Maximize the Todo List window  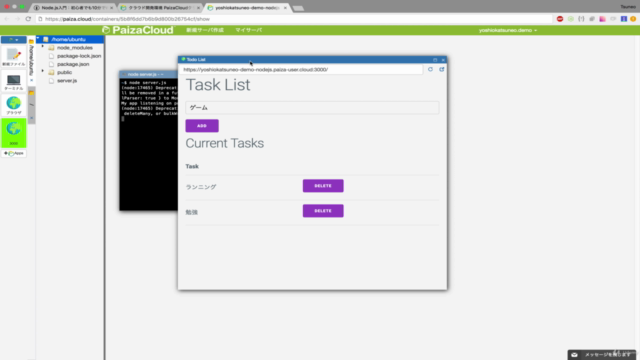pyautogui.click(x=435, y=60)
